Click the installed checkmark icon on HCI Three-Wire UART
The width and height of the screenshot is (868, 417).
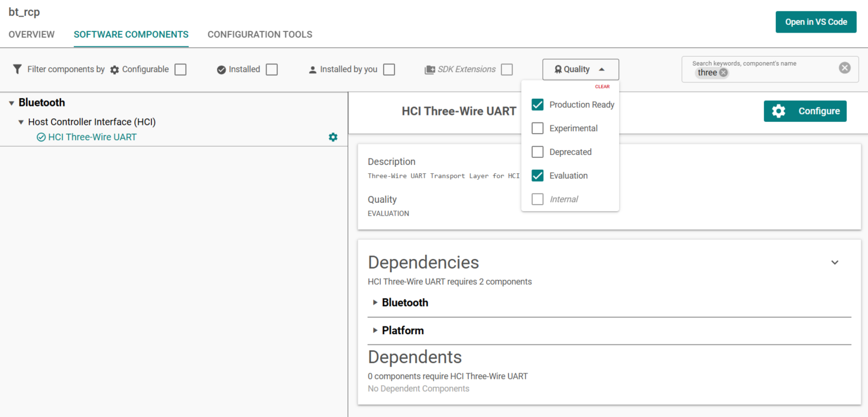point(41,137)
